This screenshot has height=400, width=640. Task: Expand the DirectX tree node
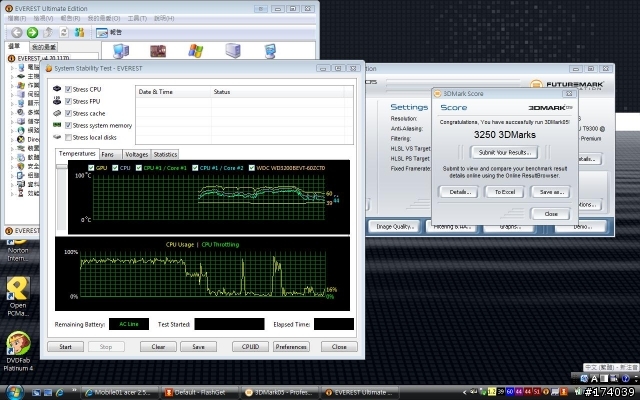[12, 139]
